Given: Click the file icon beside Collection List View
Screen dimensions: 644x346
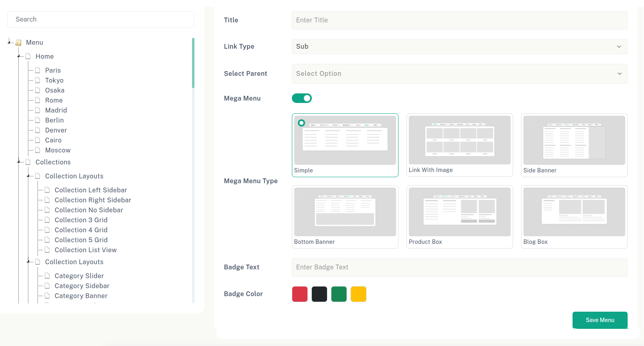Looking at the screenshot, I should (47, 250).
